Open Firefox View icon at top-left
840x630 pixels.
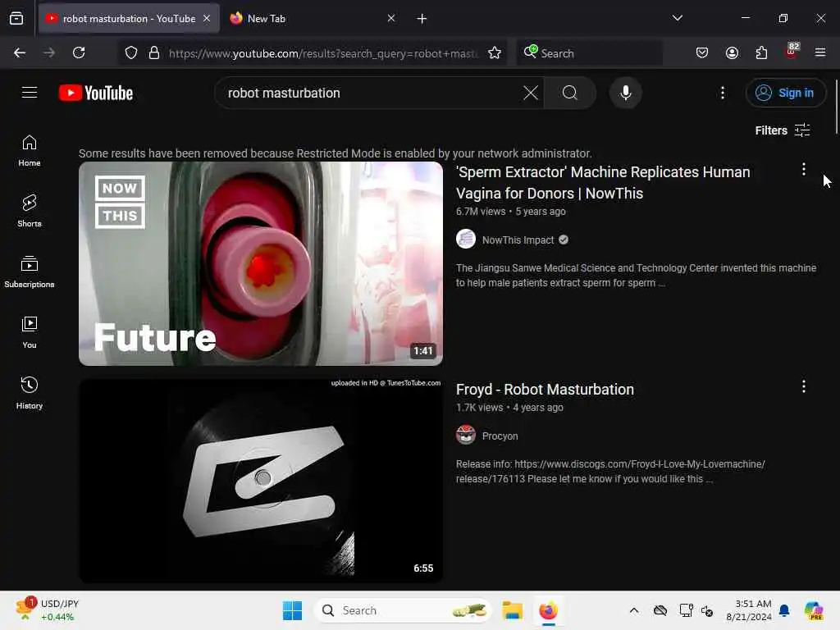16,19
